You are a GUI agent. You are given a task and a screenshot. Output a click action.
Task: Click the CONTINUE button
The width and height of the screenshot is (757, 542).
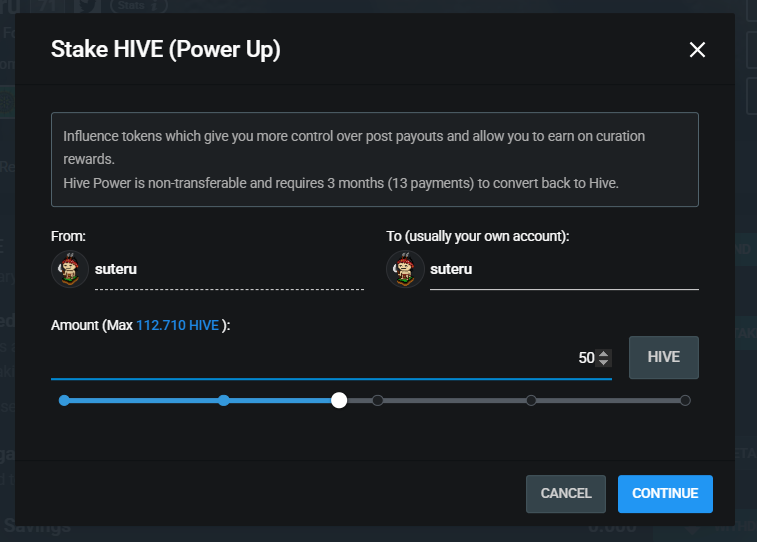pos(665,493)
